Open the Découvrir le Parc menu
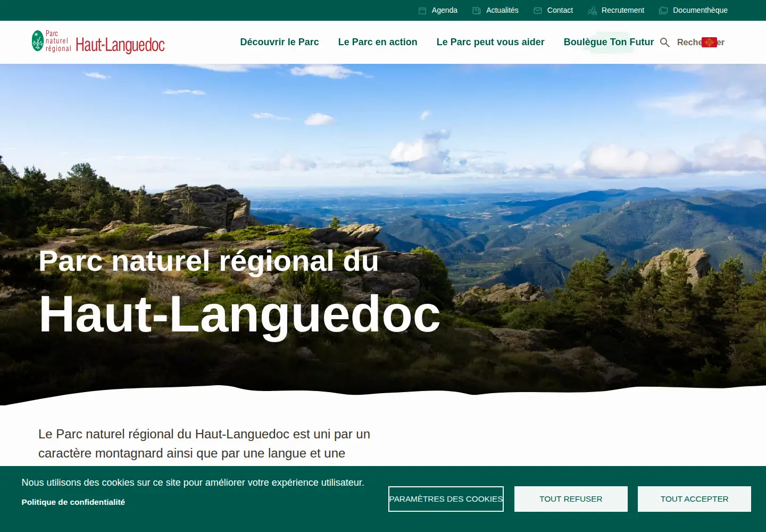This screenshot has height=532, width=766. [279, 42]
